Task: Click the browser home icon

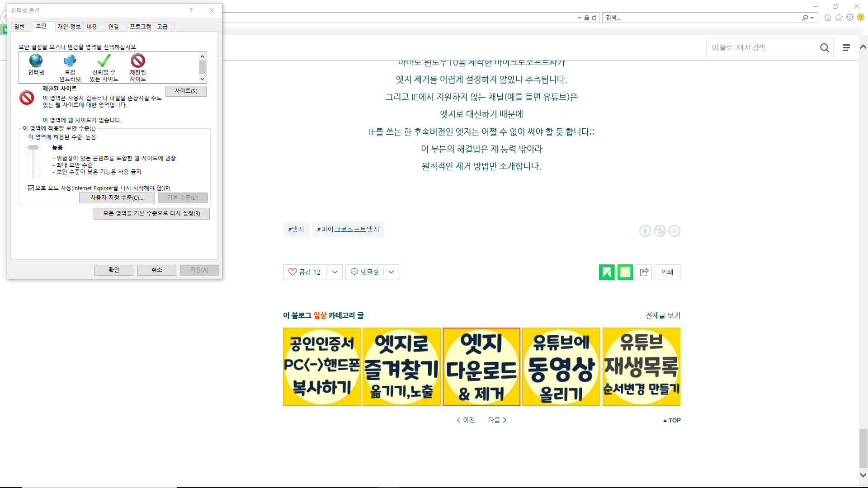Action: pos(827,18)
